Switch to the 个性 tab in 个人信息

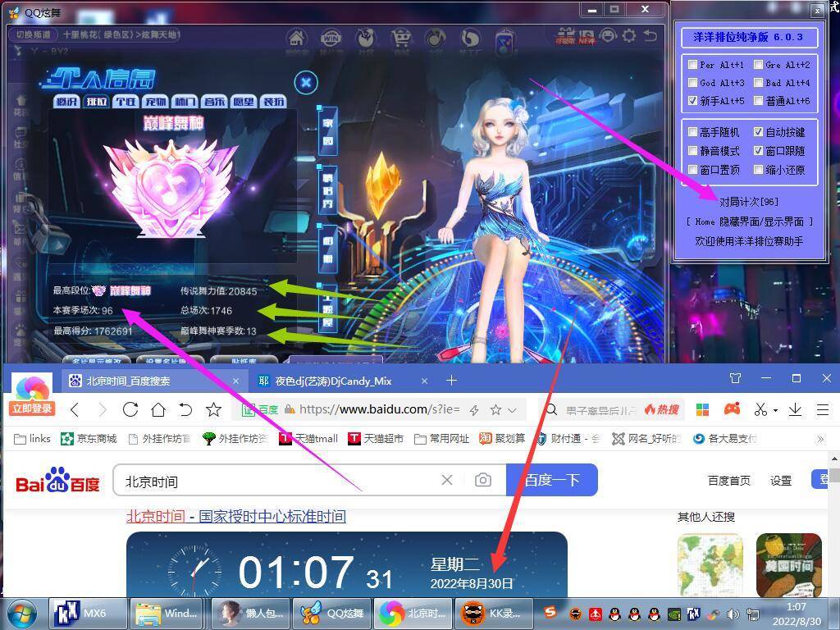(126, 101)
